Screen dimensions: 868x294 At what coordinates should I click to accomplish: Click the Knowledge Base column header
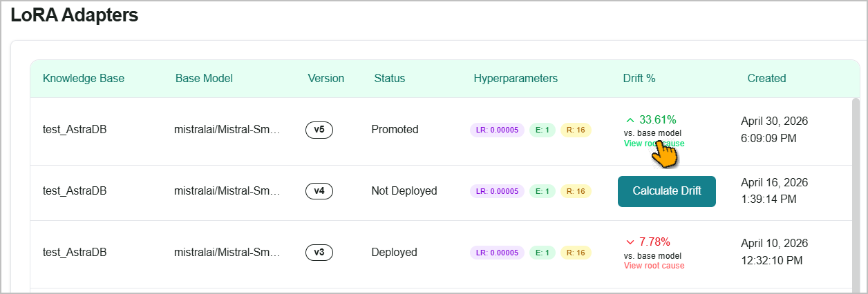click(84, 79)
